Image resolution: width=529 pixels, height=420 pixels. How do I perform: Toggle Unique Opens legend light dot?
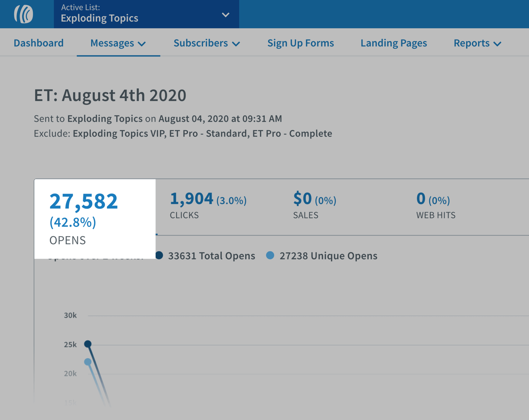[x=270, y=255]
